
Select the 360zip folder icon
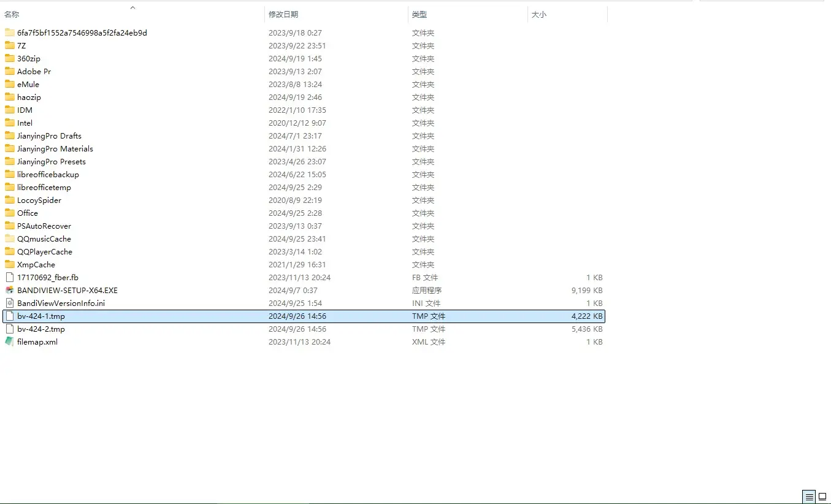[x=9, y=58]
